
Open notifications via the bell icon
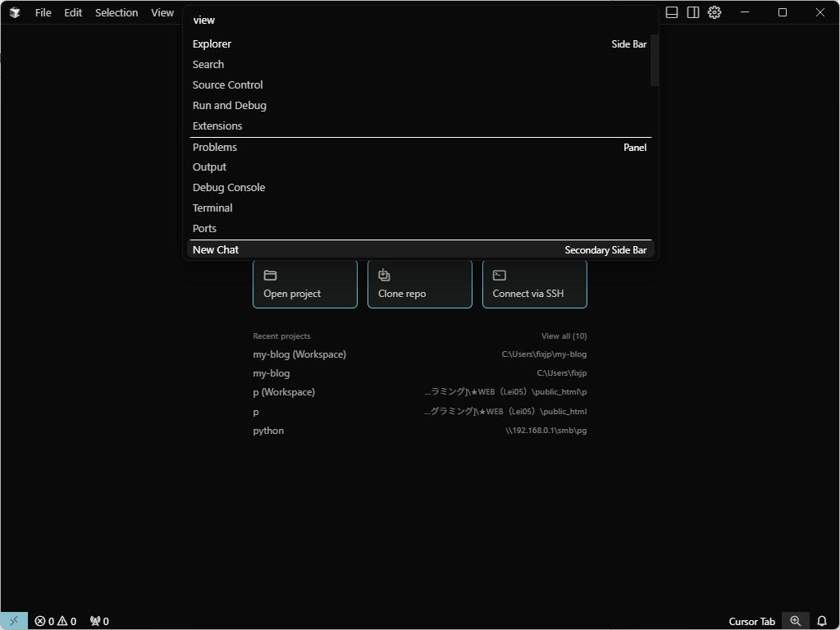[x=822, y=621]
